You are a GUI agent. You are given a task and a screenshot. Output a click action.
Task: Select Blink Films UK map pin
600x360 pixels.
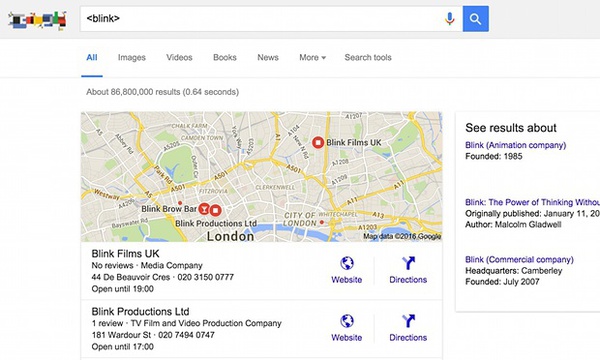[318, 143]
